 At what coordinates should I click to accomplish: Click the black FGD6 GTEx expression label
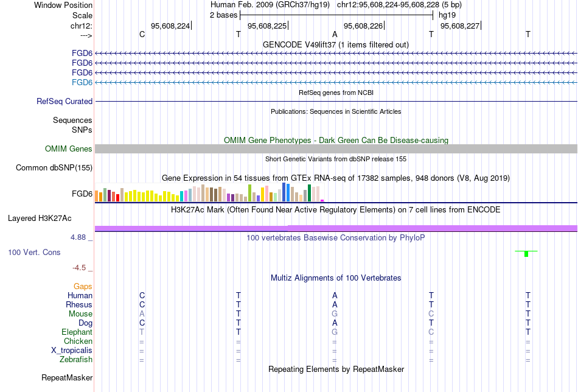coord(82,194)
